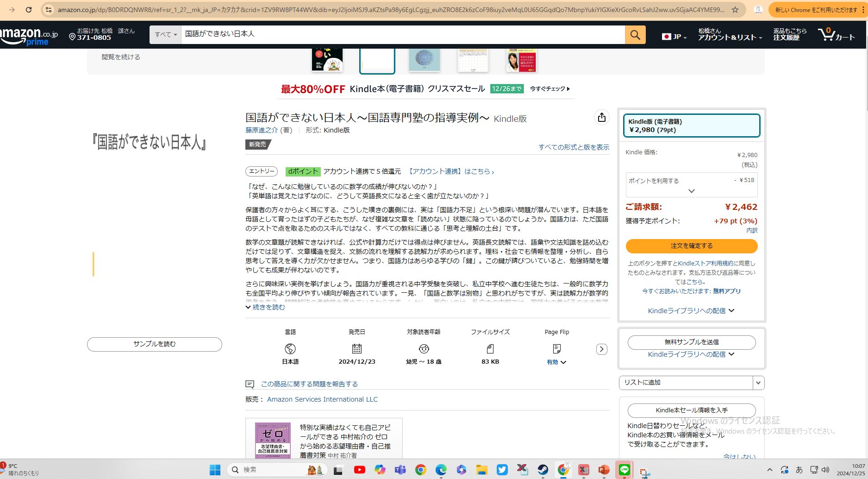Reload the page with the browser refresh icon
Image resolution: width=868 pixels, height=479 pixels.
[29, 10]
